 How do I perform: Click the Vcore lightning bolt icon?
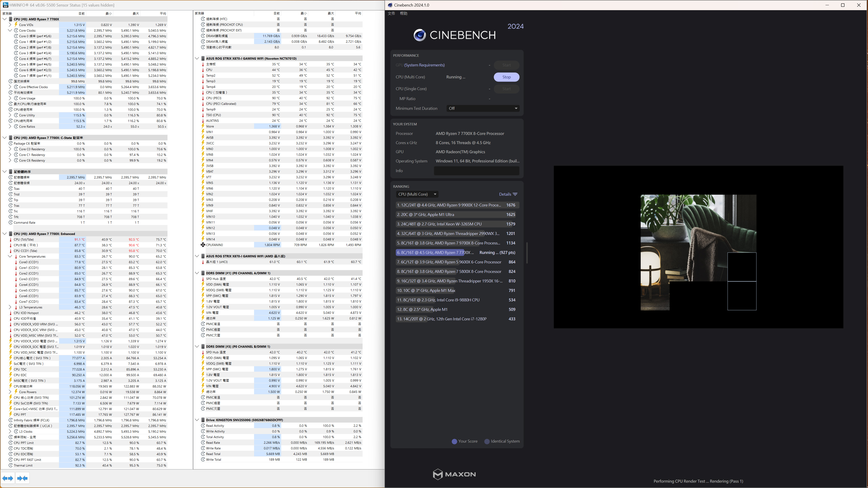[x=203, y=126]
